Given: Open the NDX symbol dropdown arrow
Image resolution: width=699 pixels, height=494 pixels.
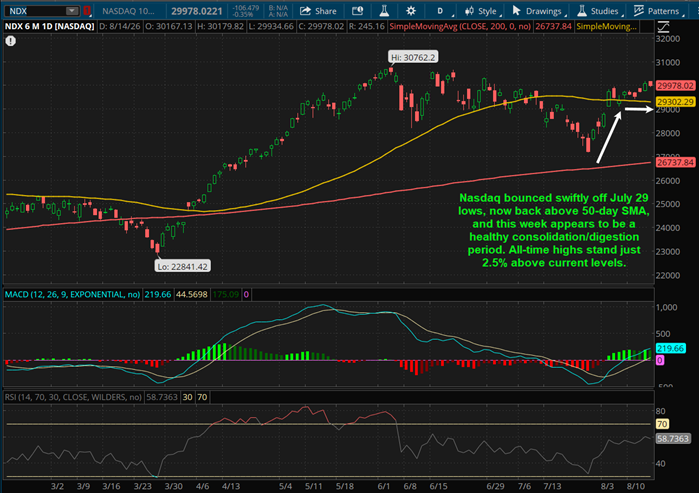Looking at the screenshot, I should [x=72, y=11].
